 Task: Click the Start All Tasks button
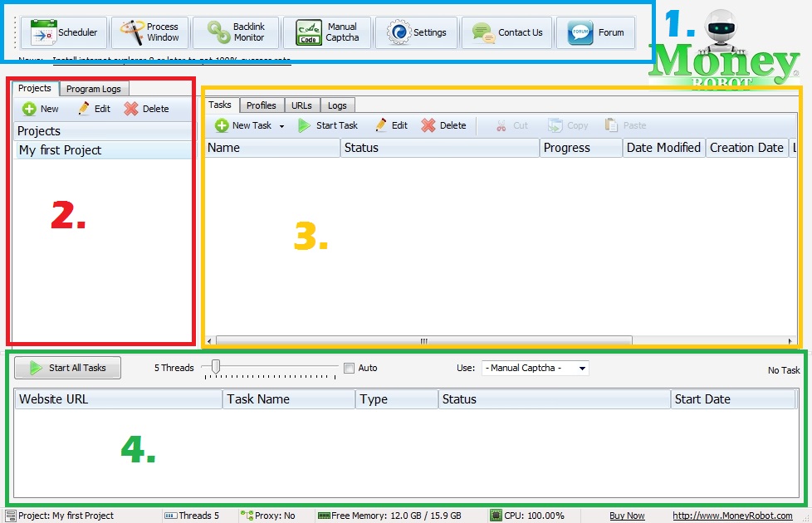[x=67, y=368]
